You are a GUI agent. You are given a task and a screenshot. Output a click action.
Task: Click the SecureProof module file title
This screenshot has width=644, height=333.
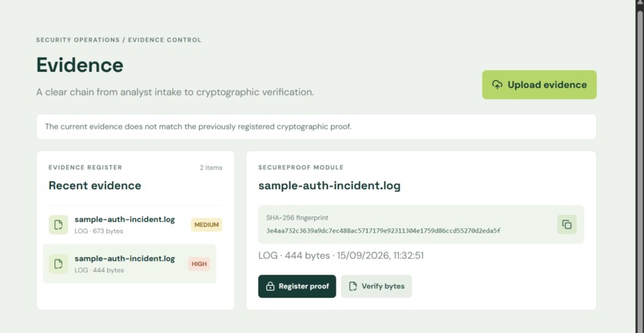[x=329, y=185]
